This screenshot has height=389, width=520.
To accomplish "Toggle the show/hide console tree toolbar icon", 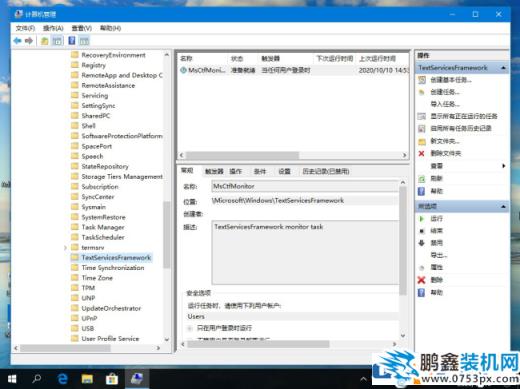I will 57,41.
